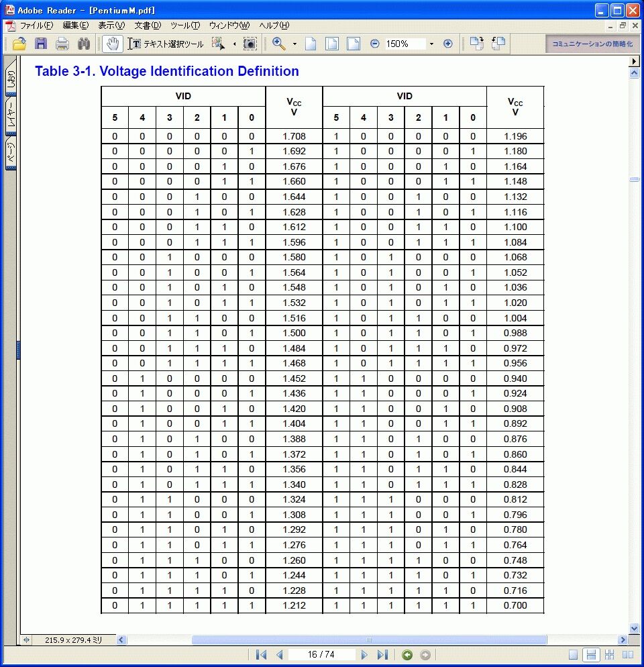The height and width of the screenshot is (667, 644).
Task: Click the PDF document icon in menu bar
Action: click(11, 25)
